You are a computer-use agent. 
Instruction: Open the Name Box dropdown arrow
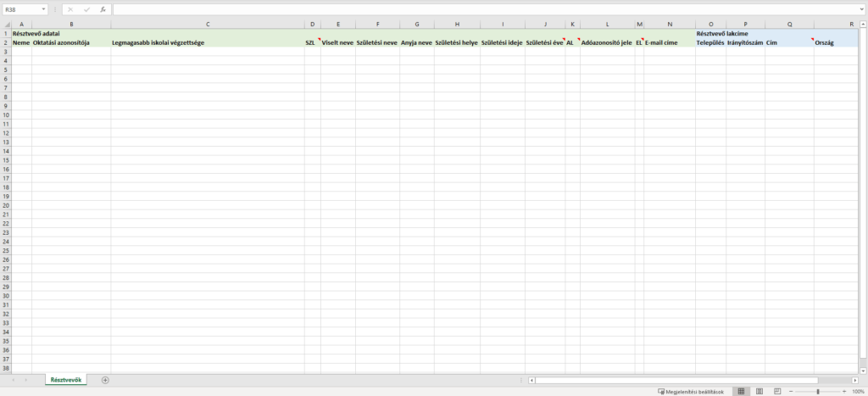[43, 9]
